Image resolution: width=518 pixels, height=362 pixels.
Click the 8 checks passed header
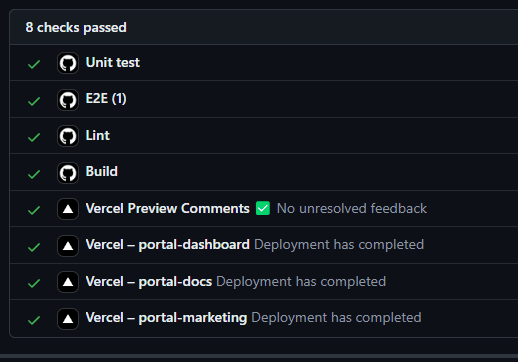click(x=76, y=27)
